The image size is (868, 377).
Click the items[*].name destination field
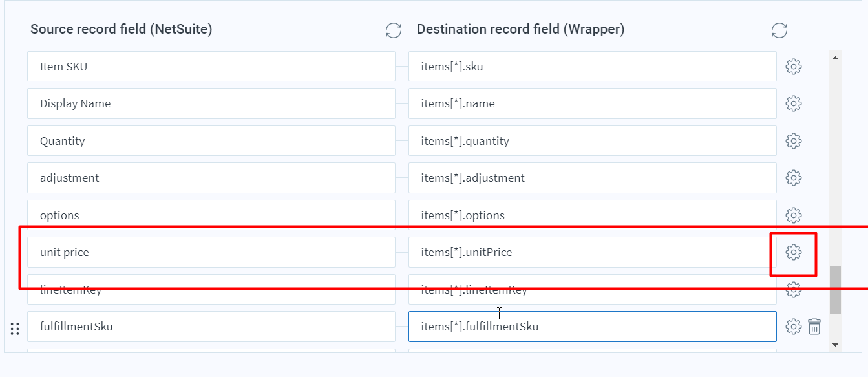(x=593, y=103)
